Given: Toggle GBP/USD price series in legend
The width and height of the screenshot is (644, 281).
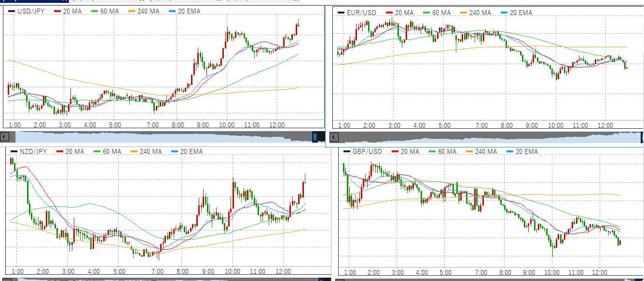Looking at the screenshot, I should [364, 151].
